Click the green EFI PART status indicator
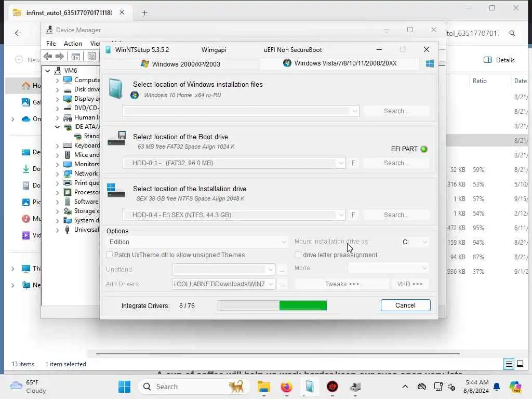 tap(424, 149)
